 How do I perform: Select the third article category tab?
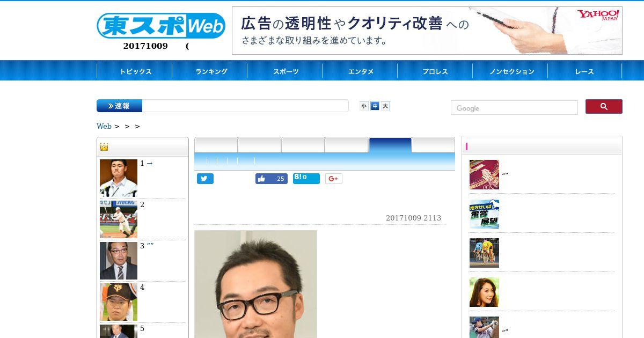(303, 145)
